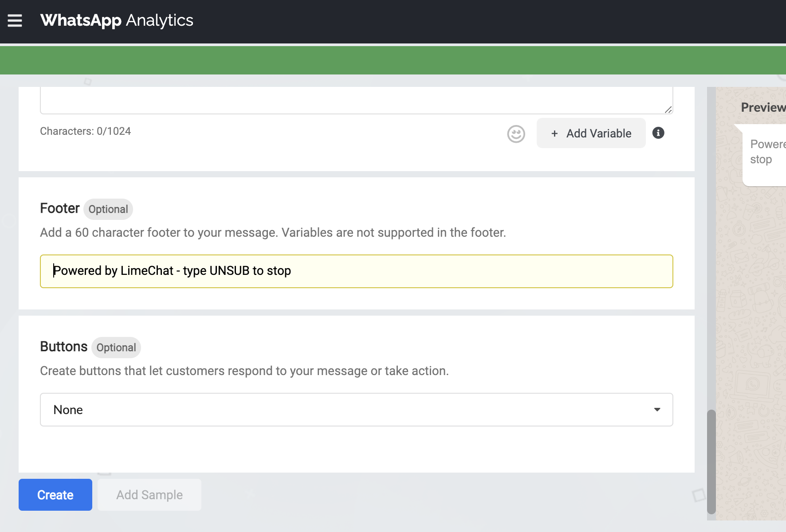Open the emoji picker smiley icon
This screenshot has width=786, height=532.
516,134
